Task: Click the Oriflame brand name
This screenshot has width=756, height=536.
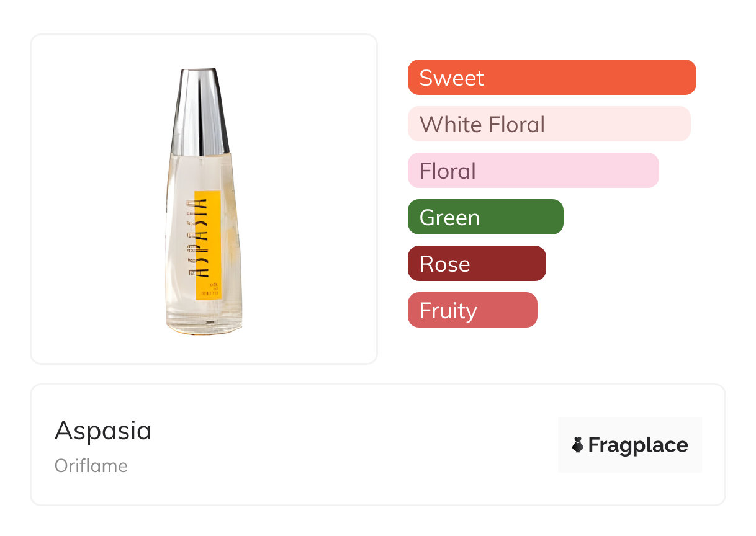Action: pyautogui.click(x=91, y=466)
